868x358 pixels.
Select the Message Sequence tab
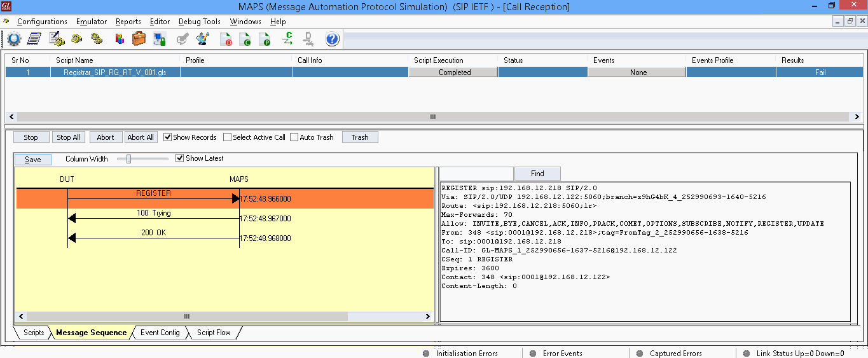(x=92, y=333)
